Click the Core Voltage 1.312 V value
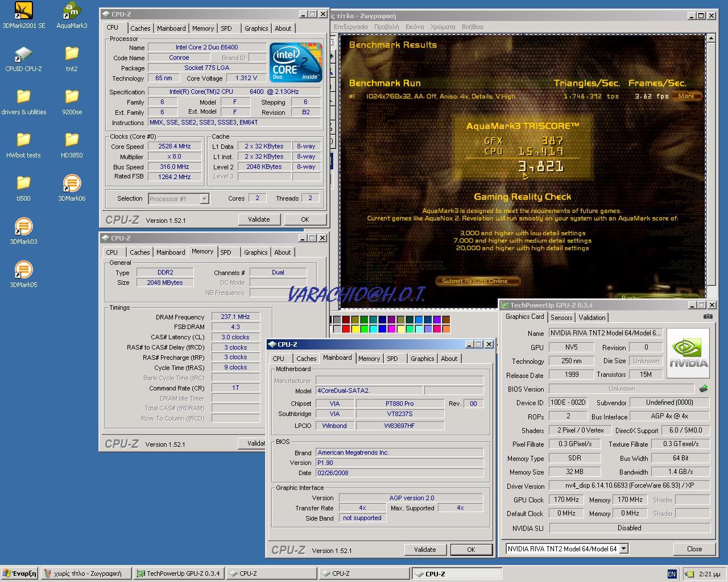The image size is (728, 582). point(246,78)
